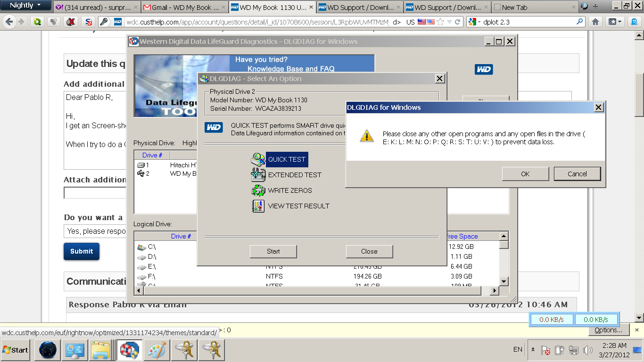
Task: Select physical drive 1 Hitachi row
Action: click(165, 165)
